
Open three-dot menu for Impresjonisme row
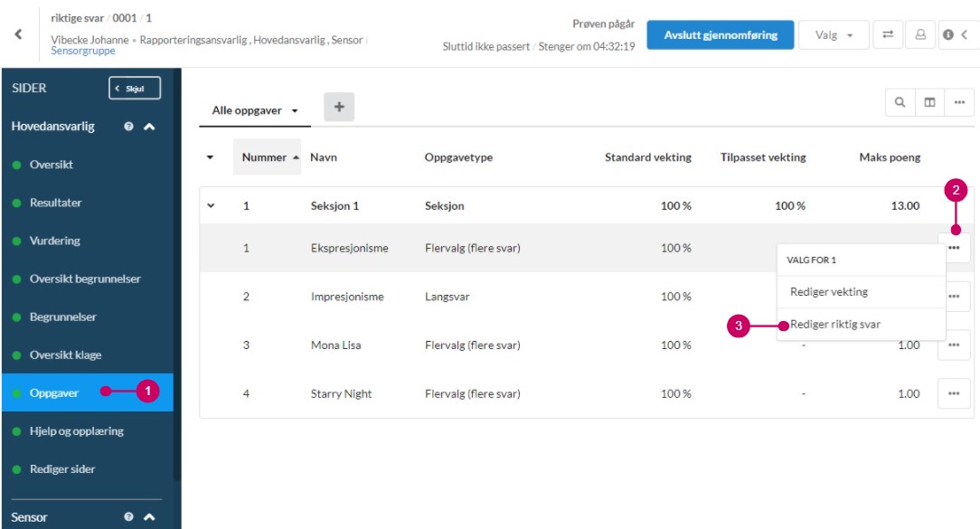point(954,297)
